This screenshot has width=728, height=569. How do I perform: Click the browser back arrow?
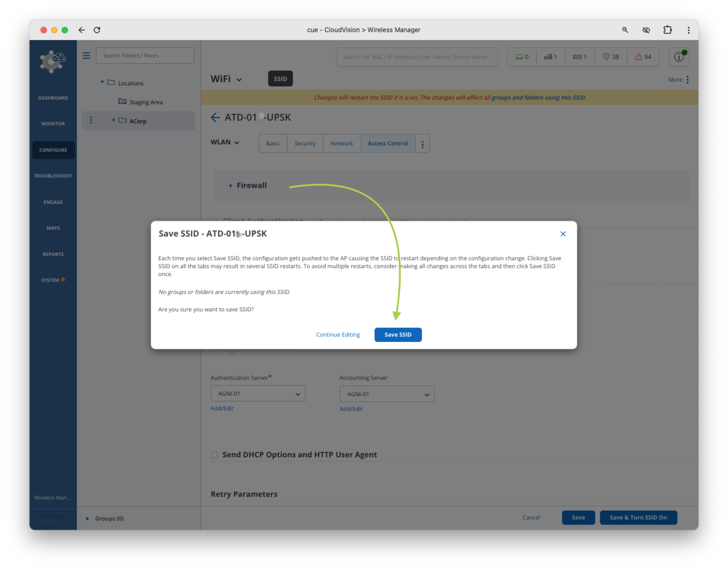coord(82,30)
